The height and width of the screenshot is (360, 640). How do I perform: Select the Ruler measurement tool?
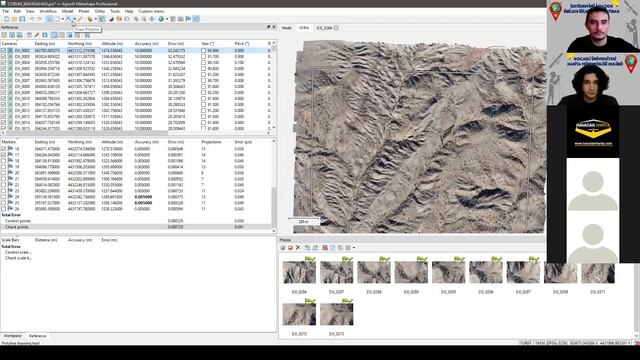(x=80, y=19)
